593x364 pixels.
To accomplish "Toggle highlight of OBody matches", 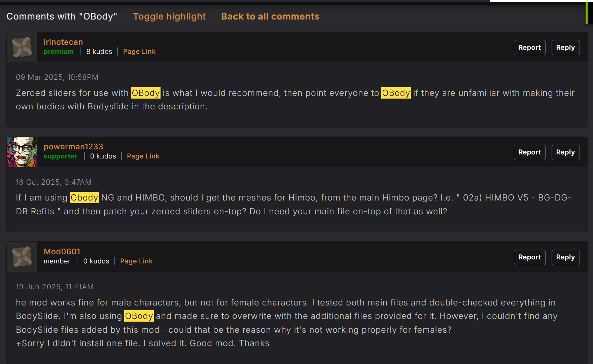I will pos(169,16).
